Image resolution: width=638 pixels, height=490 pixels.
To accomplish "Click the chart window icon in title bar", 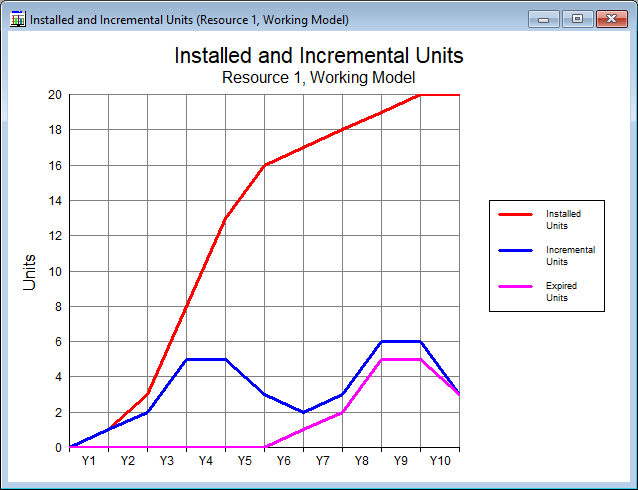I will coord(18,19).
